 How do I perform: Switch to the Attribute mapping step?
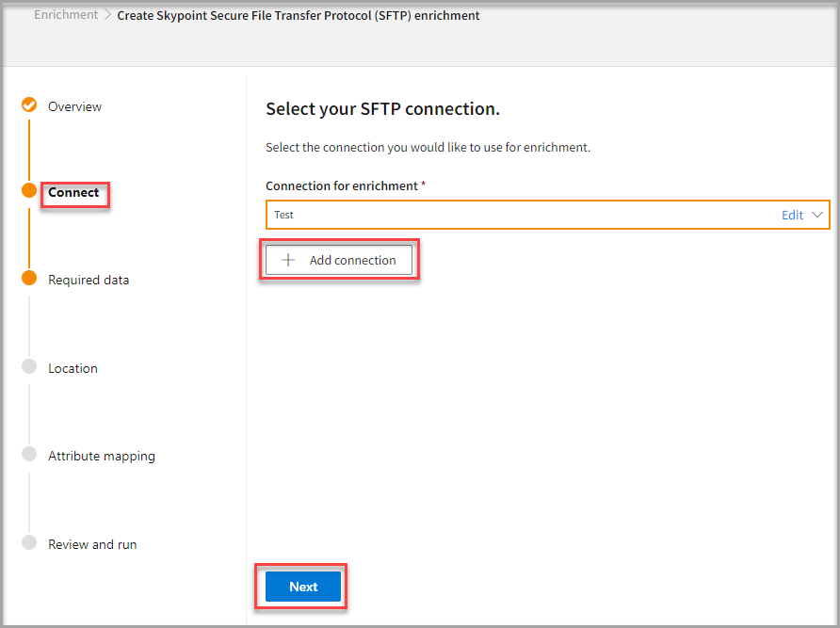(x=102, y=457)
